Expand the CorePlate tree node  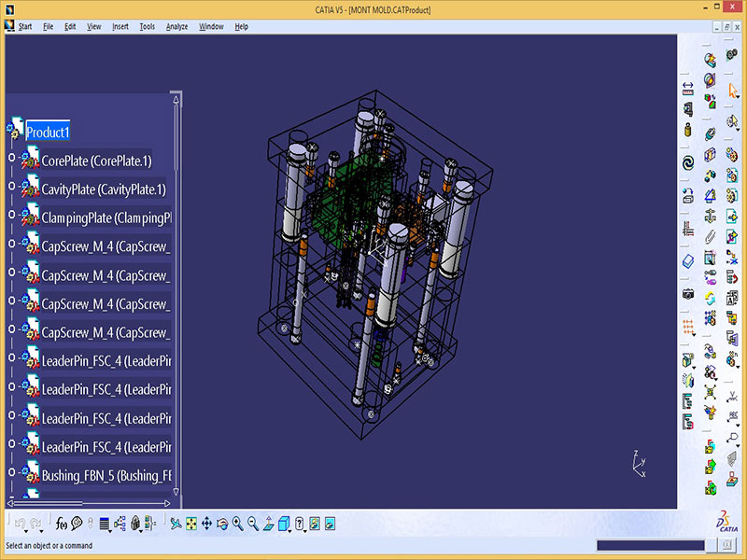coord(12,160)
